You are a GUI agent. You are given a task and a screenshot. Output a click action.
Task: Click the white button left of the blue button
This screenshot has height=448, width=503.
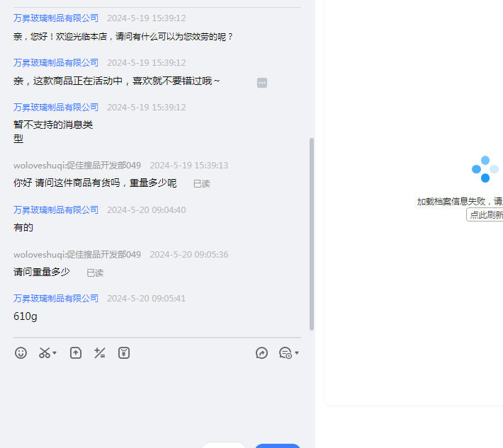224,445
